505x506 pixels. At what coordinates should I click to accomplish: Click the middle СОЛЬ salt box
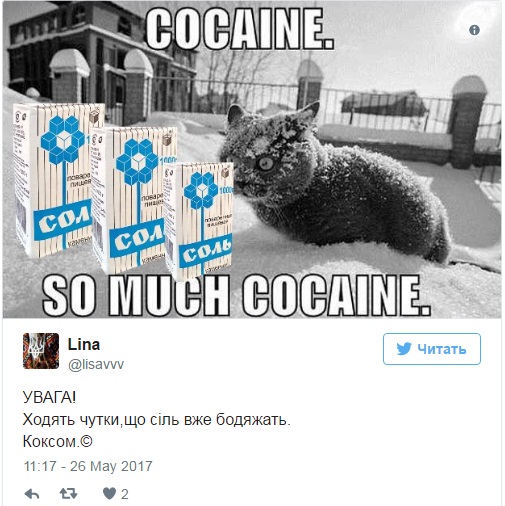(x=133, y=200)
